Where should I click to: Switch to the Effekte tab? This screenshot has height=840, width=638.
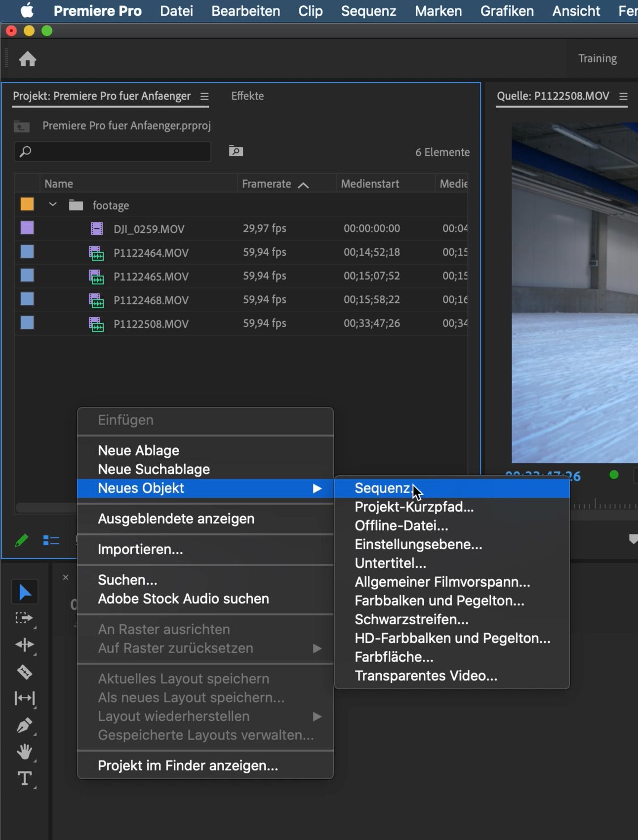(247, 96)
